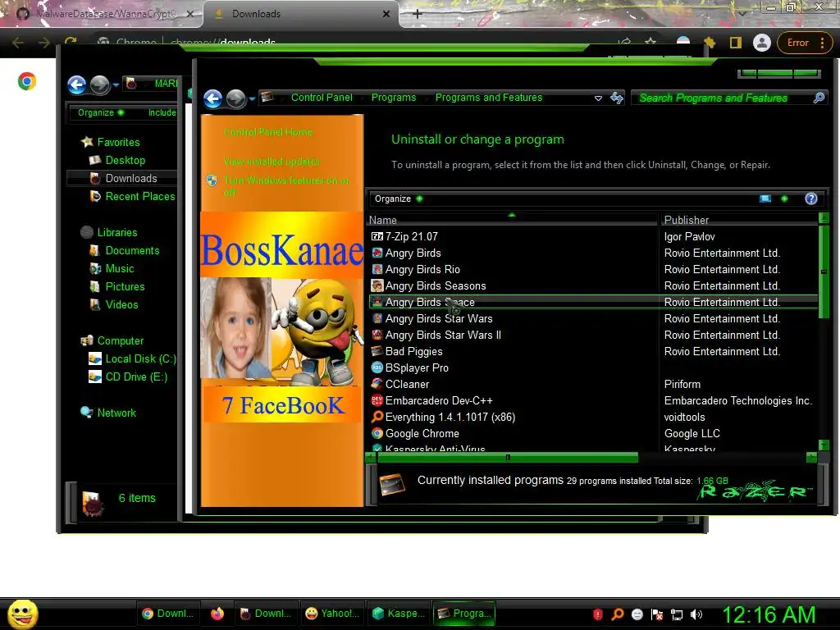Click vertical scrollbar thumb in program list
Image resolution: width=840 pixels, height=630 pixels.
click(824, 272)
